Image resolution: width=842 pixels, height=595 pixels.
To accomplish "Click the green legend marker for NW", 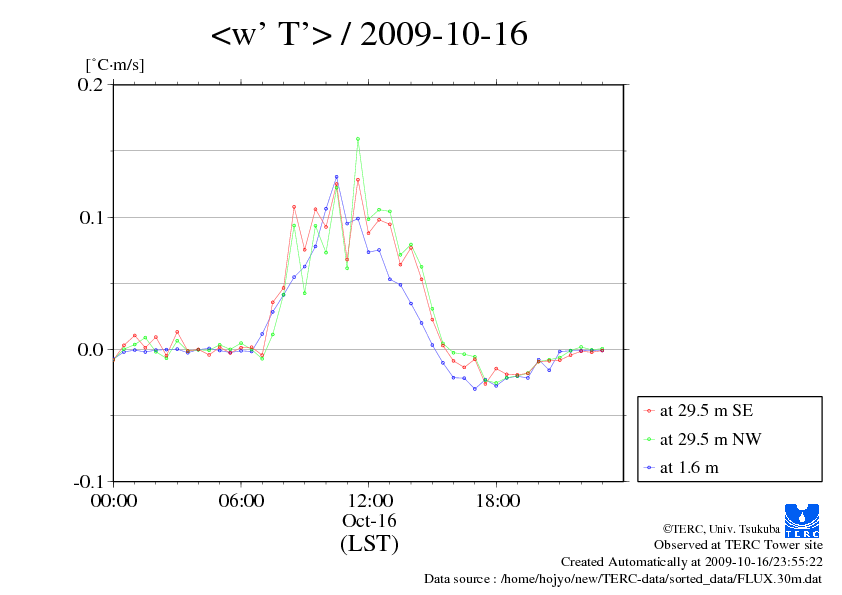I will point(649,440).
